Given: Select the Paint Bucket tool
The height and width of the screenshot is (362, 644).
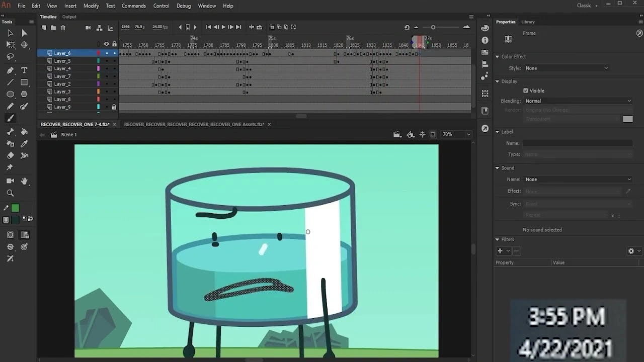Looking at the screenshot, I should click(x=24, y=132).
